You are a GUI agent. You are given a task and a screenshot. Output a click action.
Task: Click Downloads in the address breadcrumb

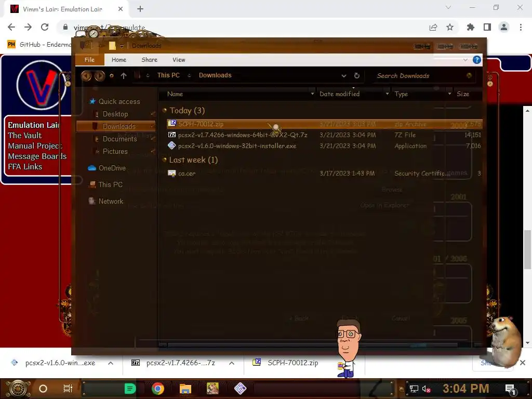[215, 75]
